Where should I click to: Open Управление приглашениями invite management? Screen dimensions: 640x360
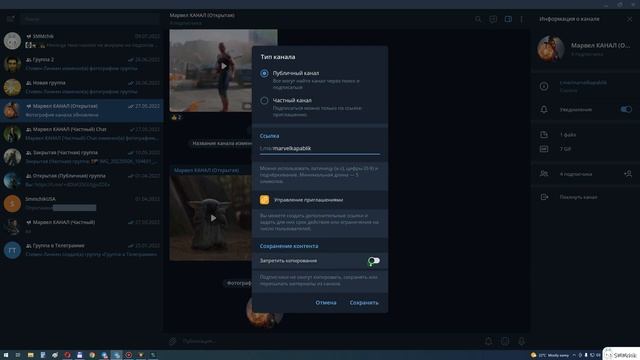320,200
